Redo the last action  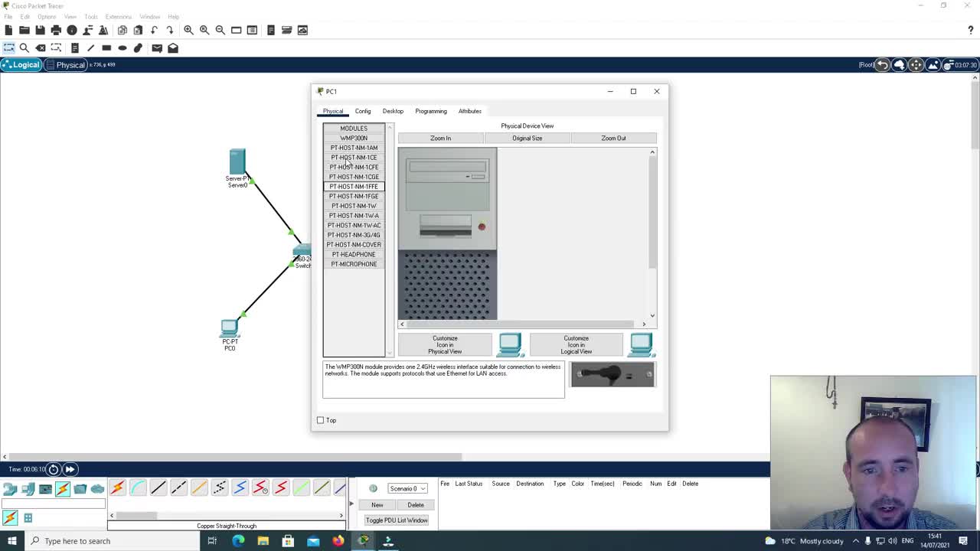(170, 30)
